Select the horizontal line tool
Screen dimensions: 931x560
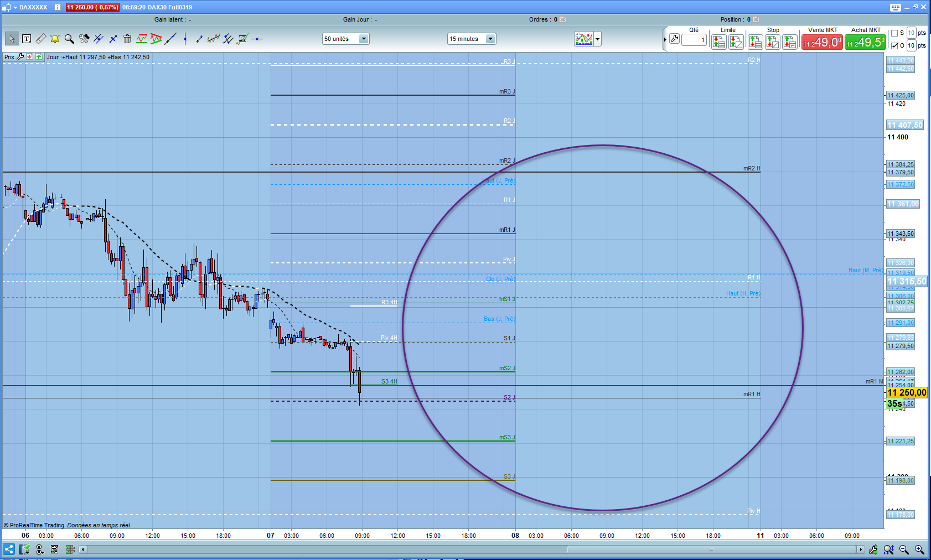(257, 39)
